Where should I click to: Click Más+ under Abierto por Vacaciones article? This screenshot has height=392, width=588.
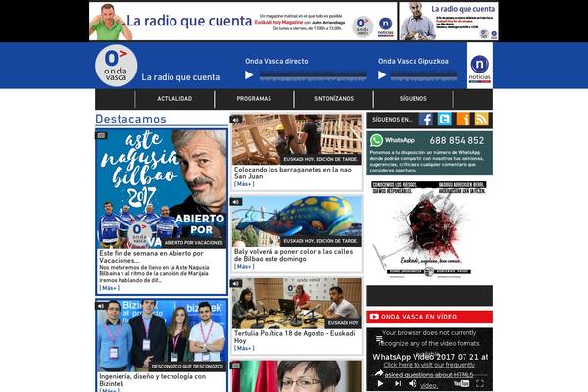[109, 288]
